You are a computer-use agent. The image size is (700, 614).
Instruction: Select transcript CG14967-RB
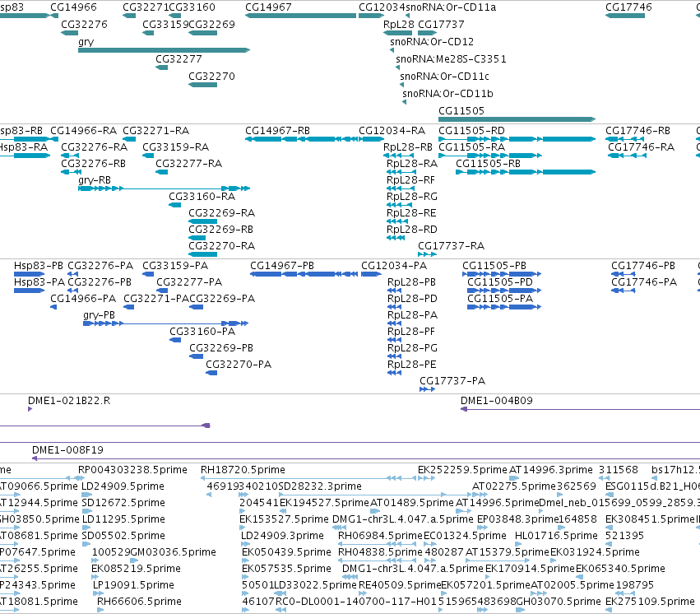[x=277, y=131]
